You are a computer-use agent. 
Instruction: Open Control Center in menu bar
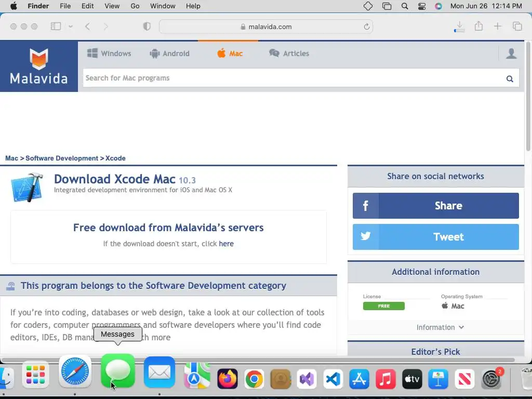click(422, 6)
